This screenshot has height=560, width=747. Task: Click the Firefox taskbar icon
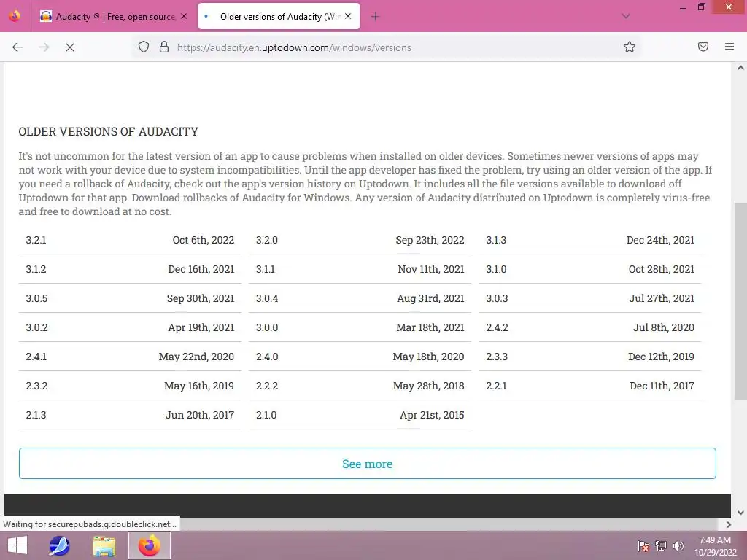coord(150,545)
